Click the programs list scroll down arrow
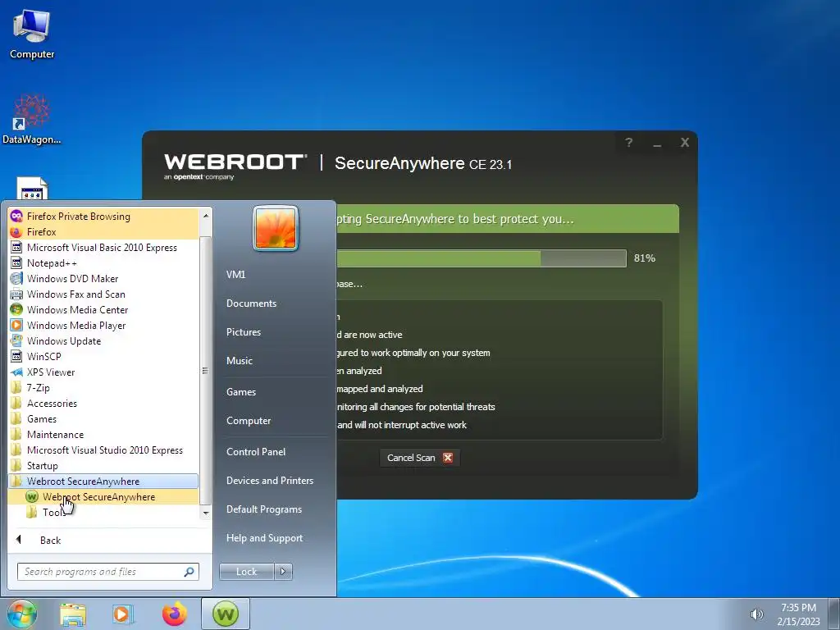The width and height of the screenshot is (840, 630). (x=206, y=514)
